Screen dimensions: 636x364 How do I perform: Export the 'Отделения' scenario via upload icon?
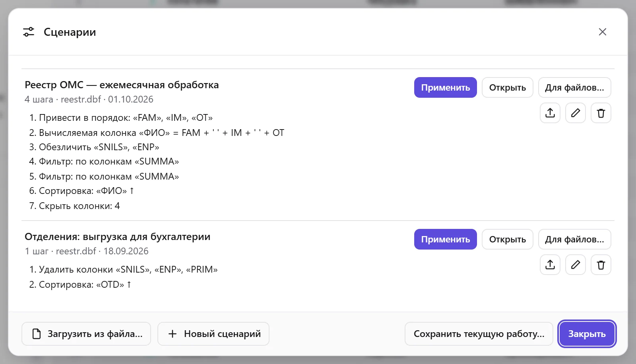[x=550, y=265]
